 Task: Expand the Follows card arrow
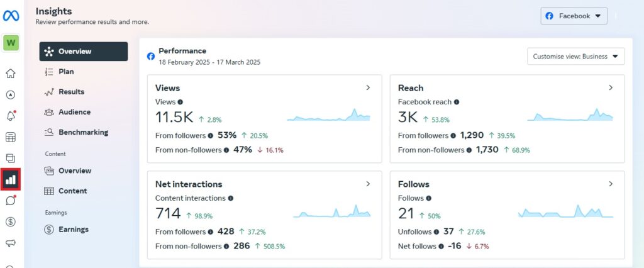coord(611,184)
